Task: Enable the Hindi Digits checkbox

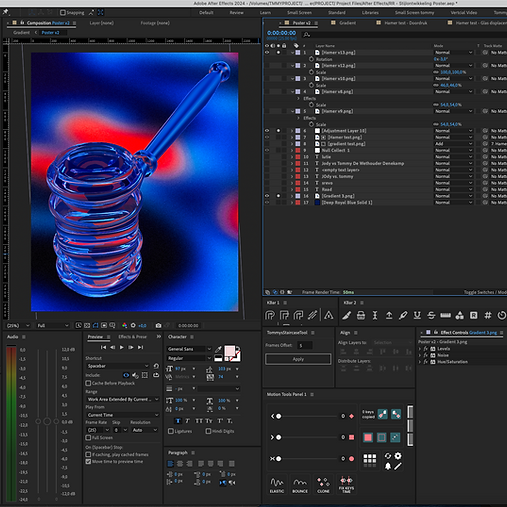Action: 208,431
